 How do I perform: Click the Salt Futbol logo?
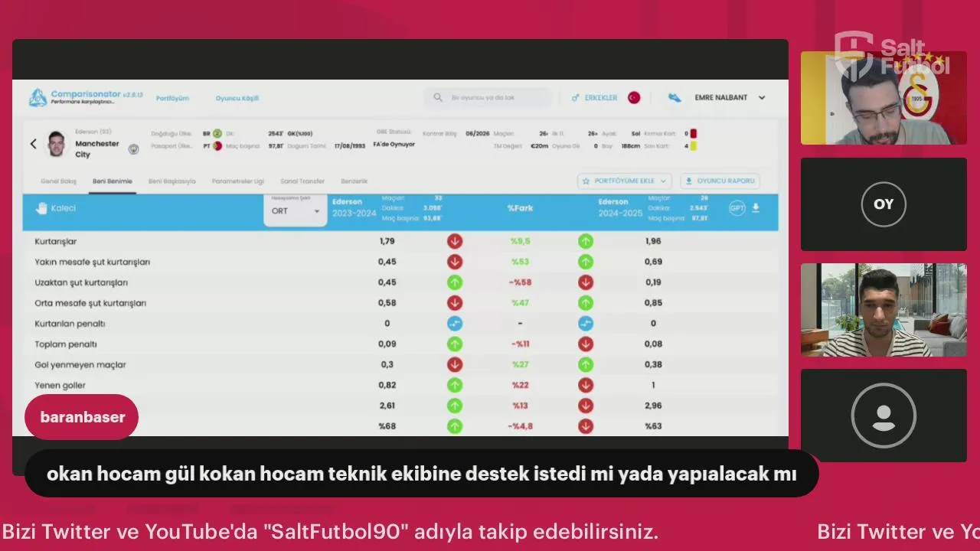pos(892,56)
